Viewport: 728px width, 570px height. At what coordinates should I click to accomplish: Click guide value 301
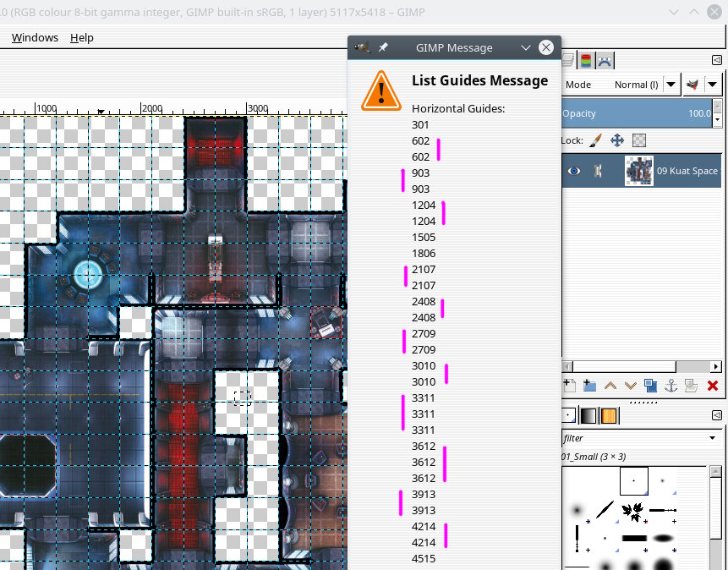[x=420, y=124]
